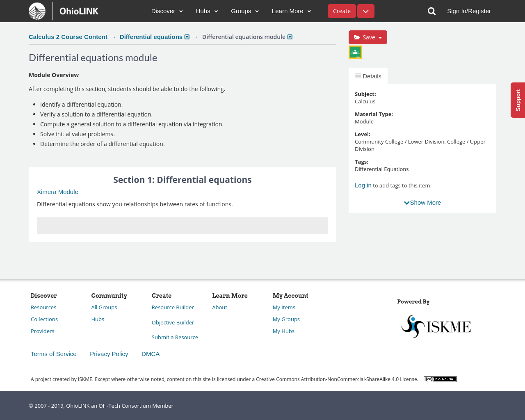Viewport: 525px width, 420px height.
Task: Open the search magnifier icon
Action: [431, 11]
